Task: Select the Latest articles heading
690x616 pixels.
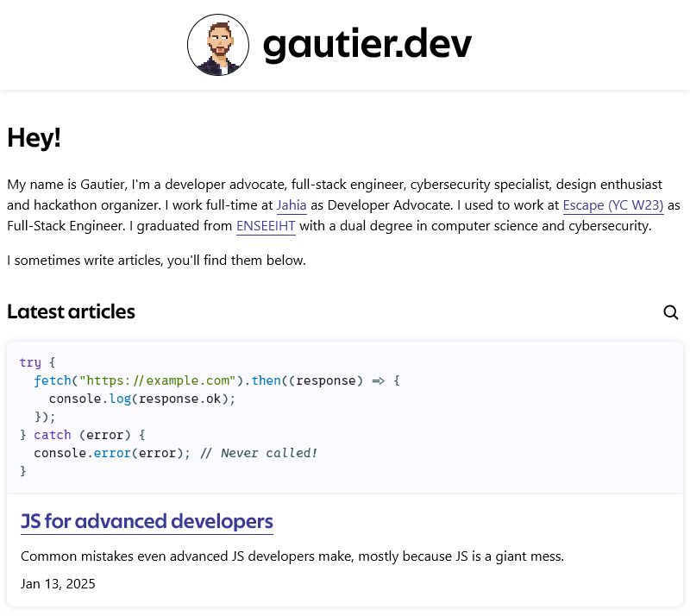Action: [x=71, y=312]
